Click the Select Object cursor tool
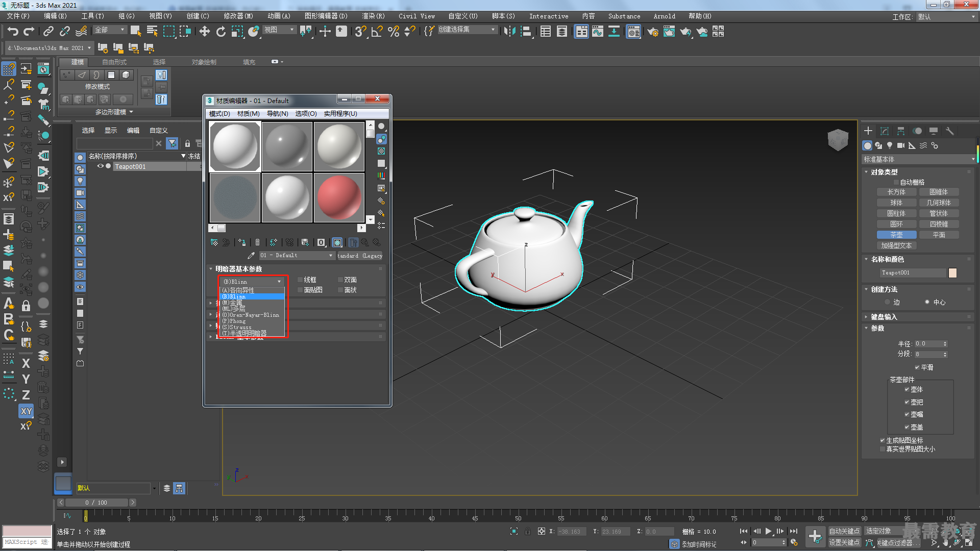This screenshot has width=980, height=551. [x=136, y=32]
